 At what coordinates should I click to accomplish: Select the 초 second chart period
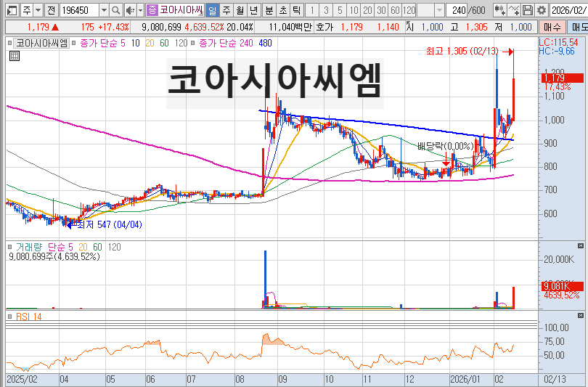click(283, 10)
